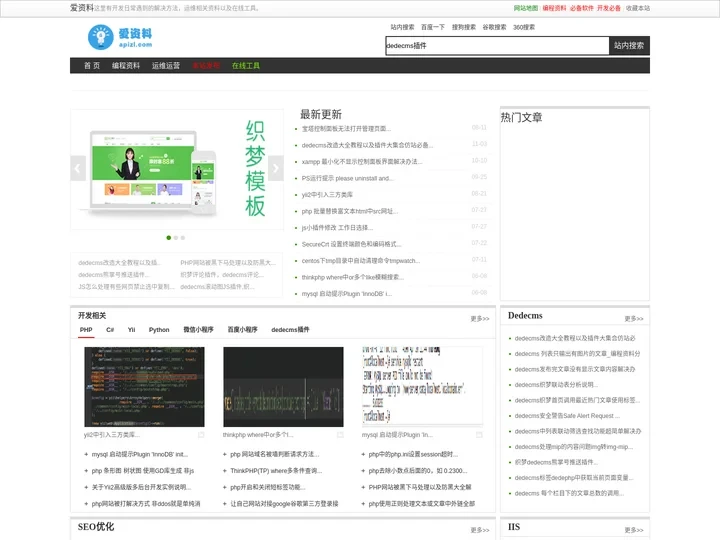The height and width of the screenshot is (540, 720).
Task: Open 开发必备 link at top right
Action: tap(609, 8)
